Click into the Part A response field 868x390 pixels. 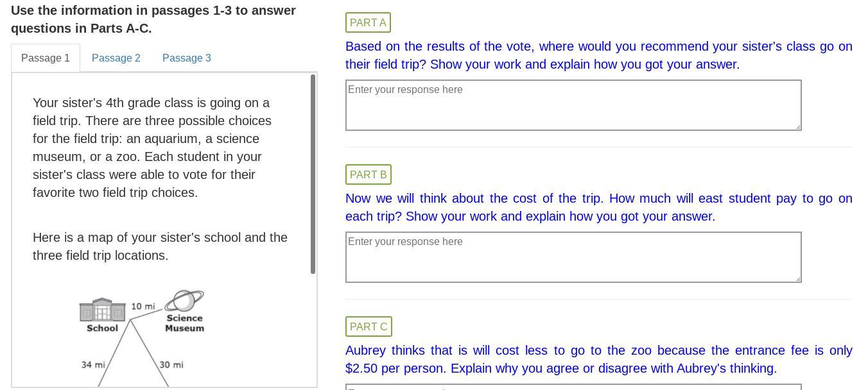[x=573, y=105]
